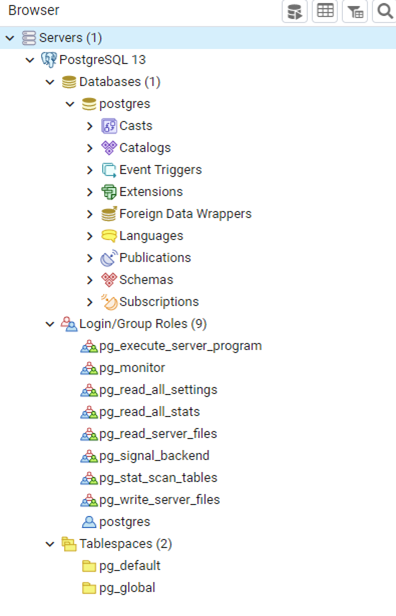396x616 pixels.
Task: Select the pg_read_all_settings role
Action: point(158,390)
